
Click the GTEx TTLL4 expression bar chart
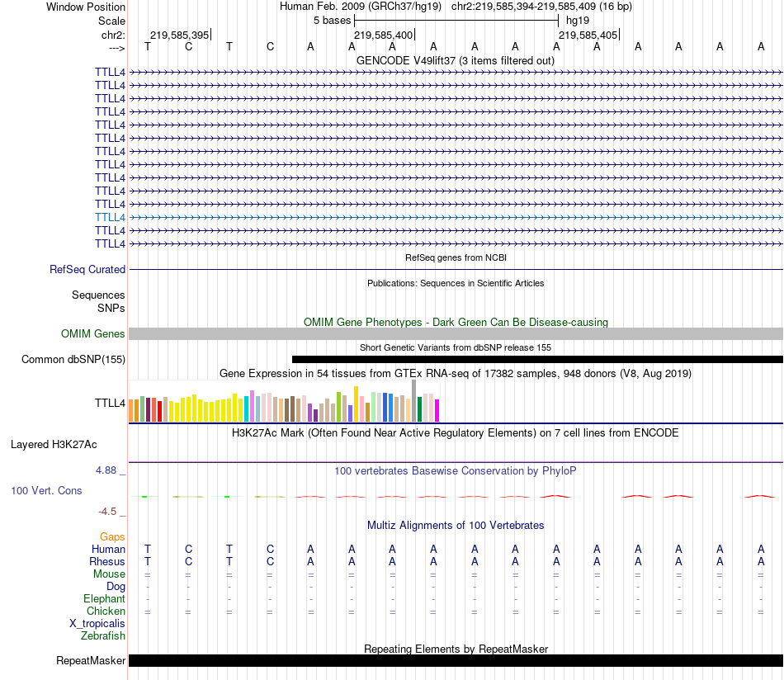point(284,401)
